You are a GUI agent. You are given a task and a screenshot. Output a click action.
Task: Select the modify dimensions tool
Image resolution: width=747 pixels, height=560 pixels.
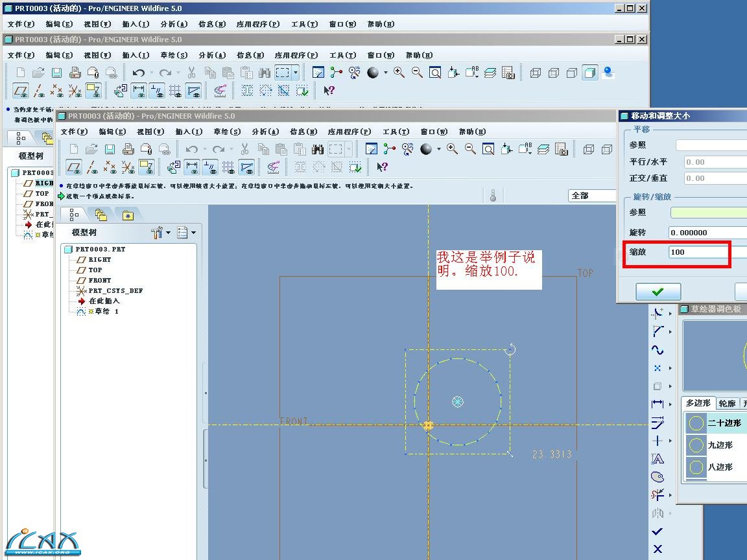click(x=658, y=423)
